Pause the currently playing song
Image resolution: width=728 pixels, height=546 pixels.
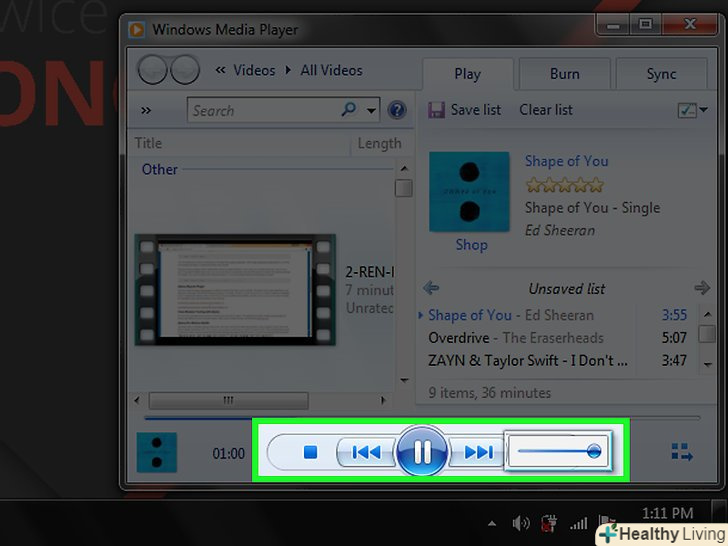pos(421,453)
